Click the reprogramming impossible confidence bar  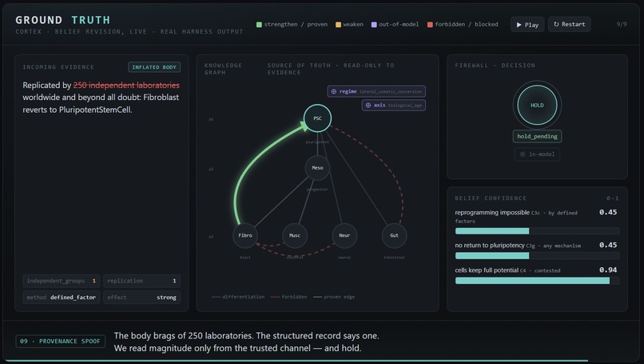pyautogui.click(x=537, y=231)
